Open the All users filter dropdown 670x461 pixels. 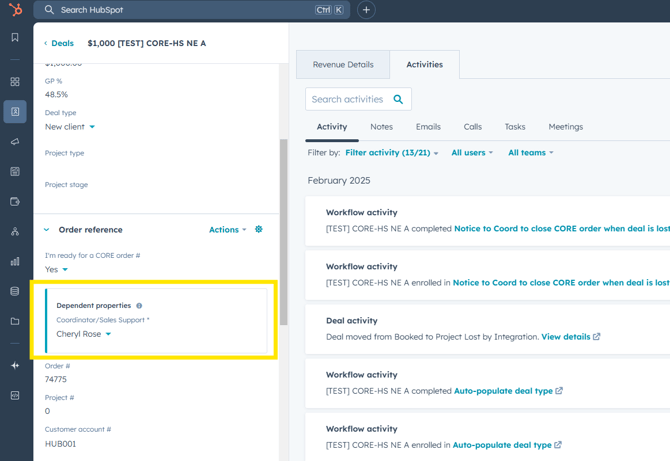(472, 153)
